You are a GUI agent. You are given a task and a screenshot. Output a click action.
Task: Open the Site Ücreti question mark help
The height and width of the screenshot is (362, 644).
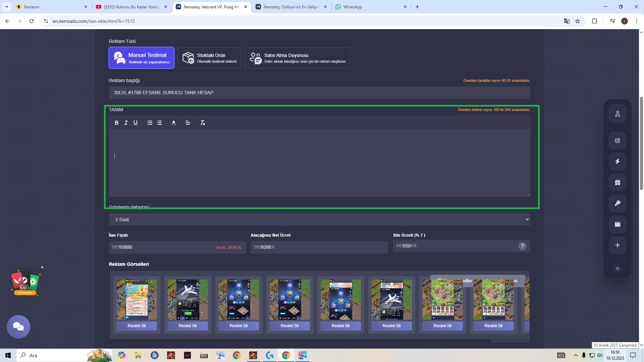(x=522, y=246)
